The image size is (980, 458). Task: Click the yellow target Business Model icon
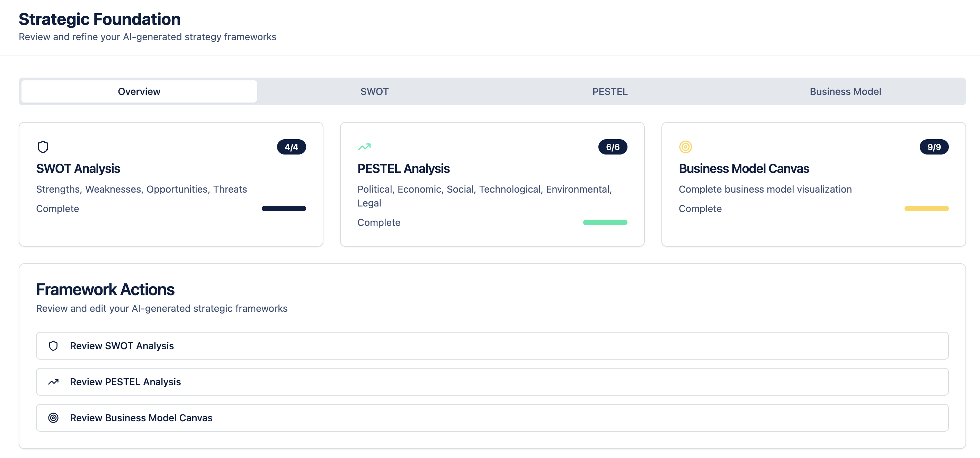coord(685,147)
